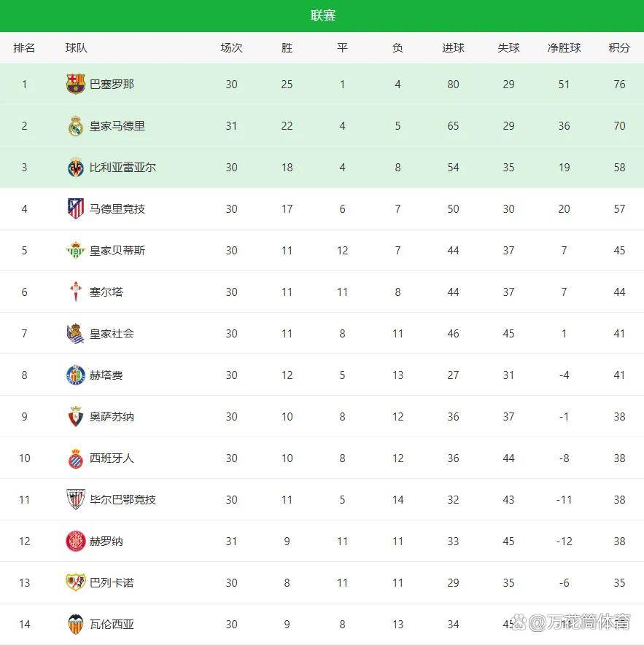Click the Barcelona club crest icon
The height and width of the screenshot is (645, 644).
76,85
